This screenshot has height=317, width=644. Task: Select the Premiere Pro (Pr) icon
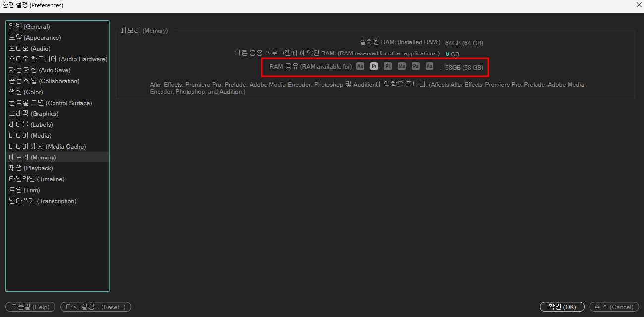pyautogui.click(x=374, y=65)
